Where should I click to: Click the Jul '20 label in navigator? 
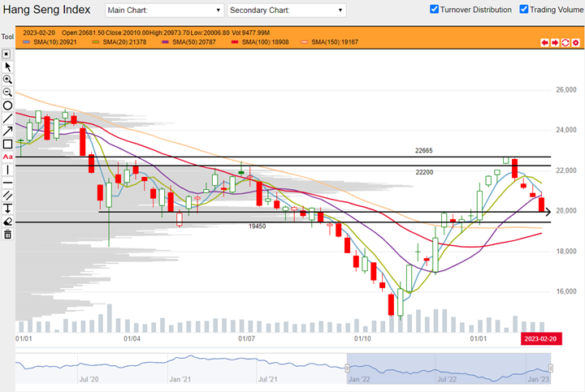89,379
